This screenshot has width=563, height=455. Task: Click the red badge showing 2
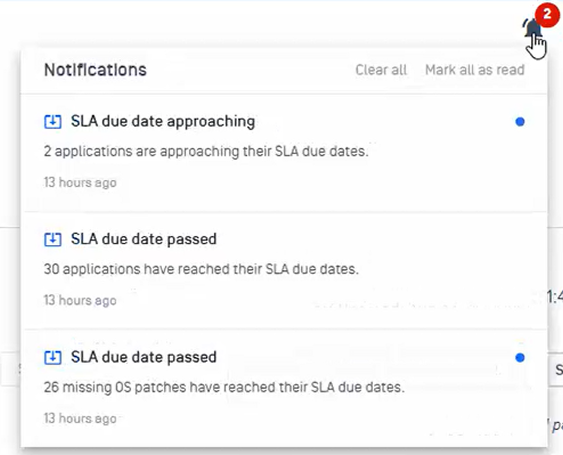point(547,15)
